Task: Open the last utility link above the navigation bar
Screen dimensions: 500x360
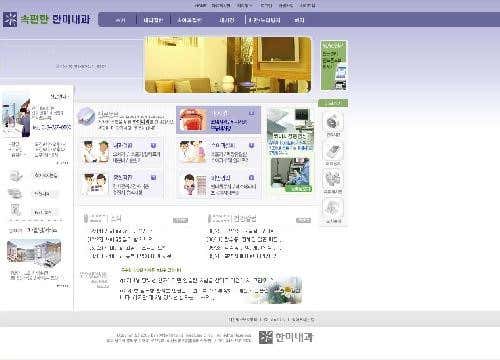Action: (x=308, y=5)
